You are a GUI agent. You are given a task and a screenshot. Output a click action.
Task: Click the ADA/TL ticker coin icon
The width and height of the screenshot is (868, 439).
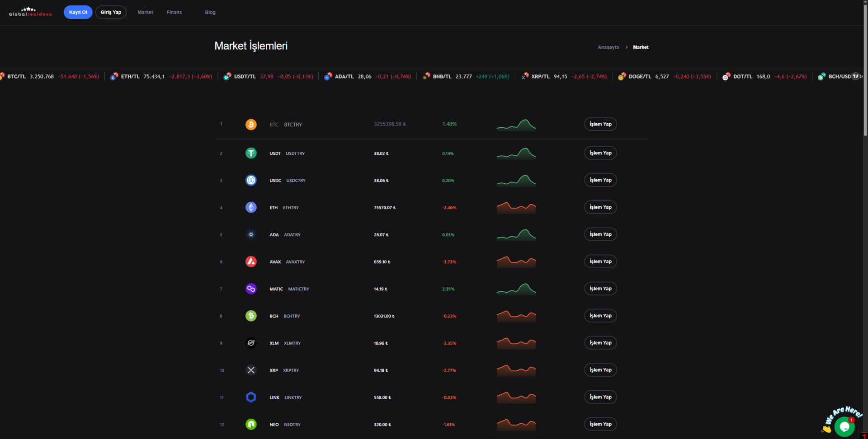pos(328,76)
